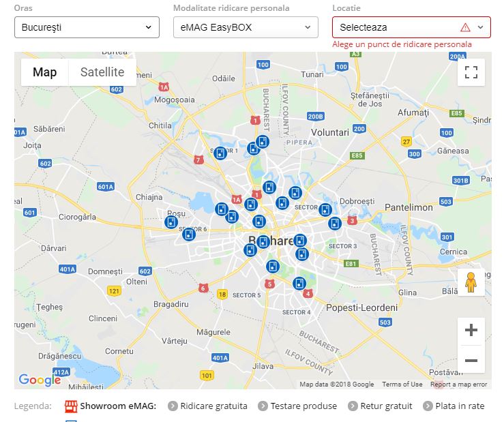504x422 pixels.
Task: Click the Afumați label on the map
Action: [413, 112]
